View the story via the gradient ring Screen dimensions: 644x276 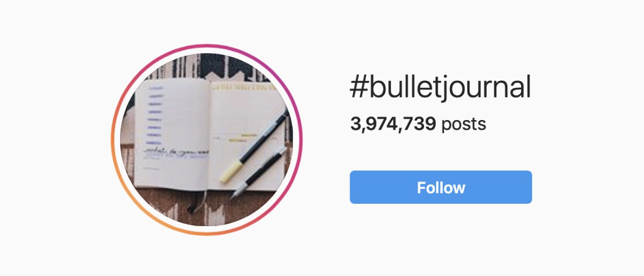tap(207, 140)
